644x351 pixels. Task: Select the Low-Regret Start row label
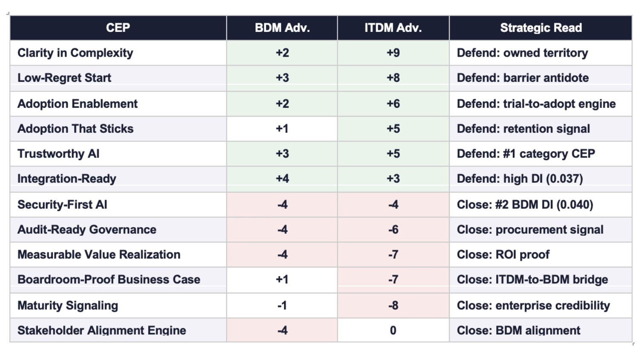[64, 78]
